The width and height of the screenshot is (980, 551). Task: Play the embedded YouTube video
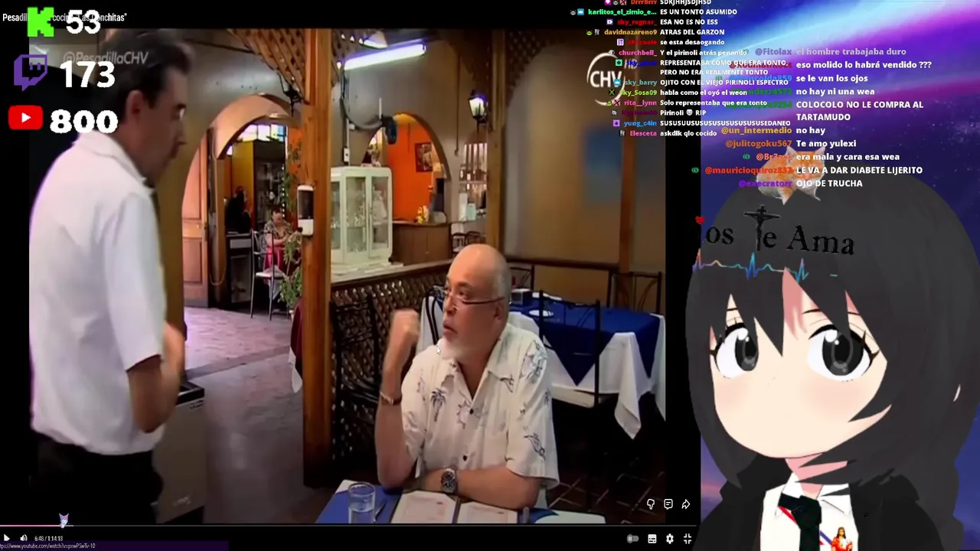(x=7, y=539)
